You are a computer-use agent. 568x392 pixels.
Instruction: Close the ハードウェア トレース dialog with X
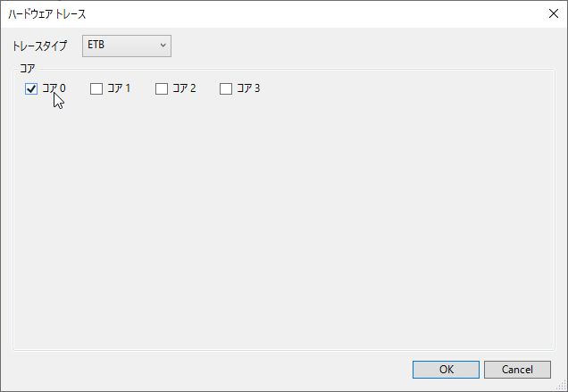click(551, 14)
